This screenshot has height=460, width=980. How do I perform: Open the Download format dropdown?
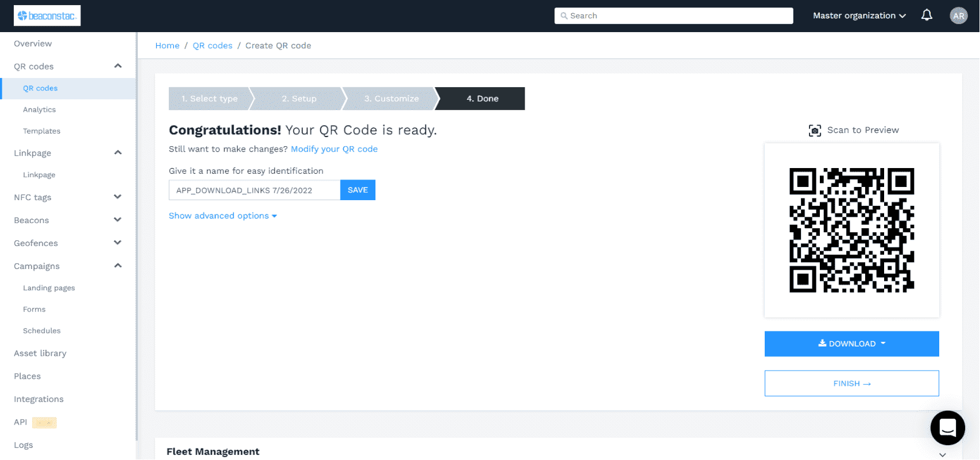pos(851,344)
